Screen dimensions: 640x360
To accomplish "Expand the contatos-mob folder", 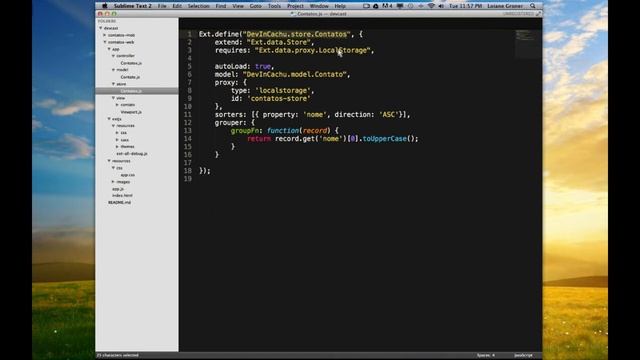I will point(105,35).
